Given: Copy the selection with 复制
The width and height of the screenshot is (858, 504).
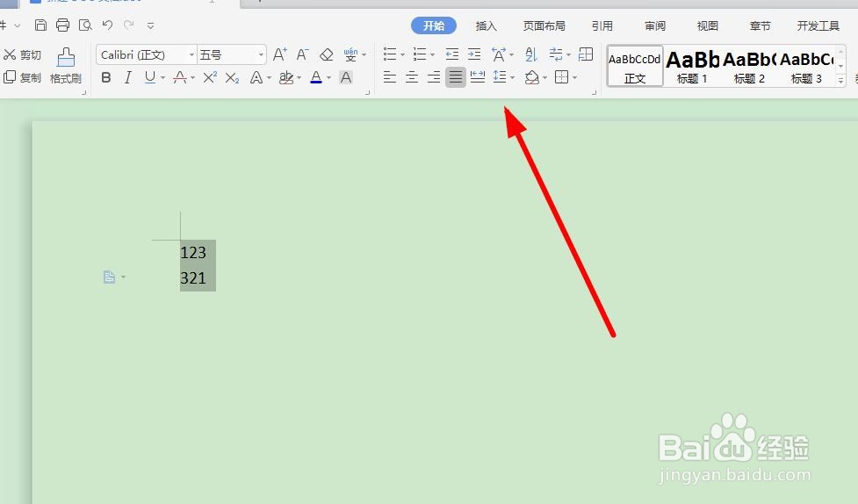Looking at the screenshot, I should 23,77.
